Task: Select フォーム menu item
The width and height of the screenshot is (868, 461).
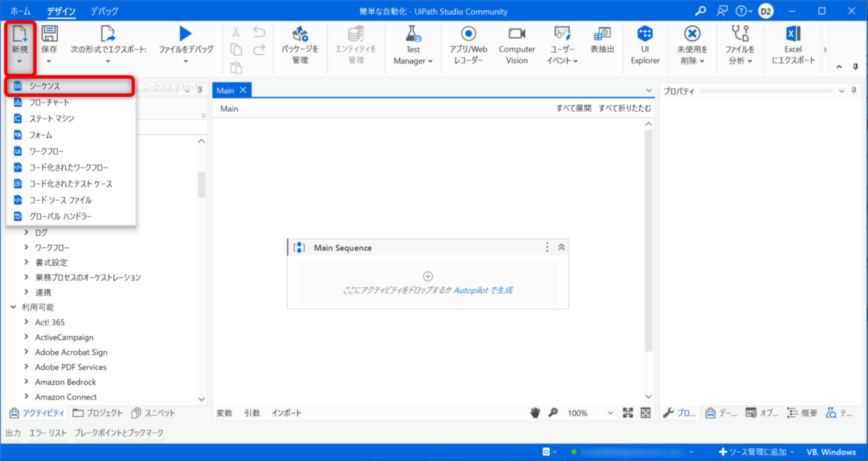Action: (x=71, y=135)
